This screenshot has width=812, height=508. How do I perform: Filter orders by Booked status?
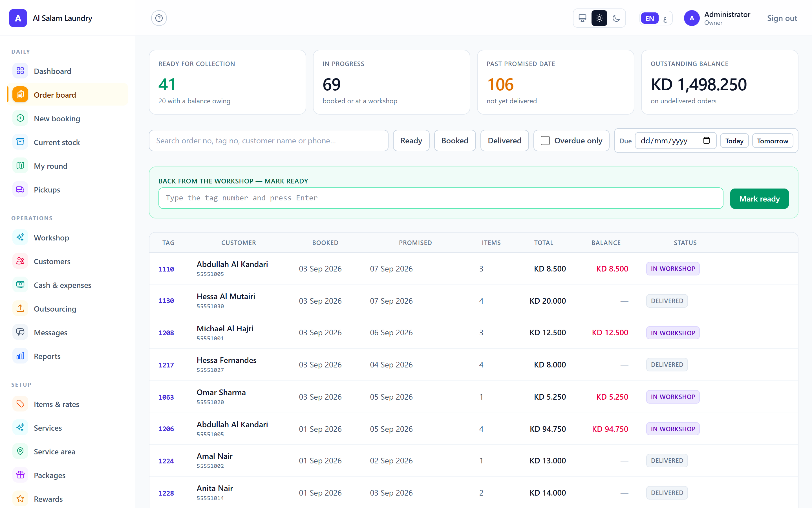[x=455, y=141]
